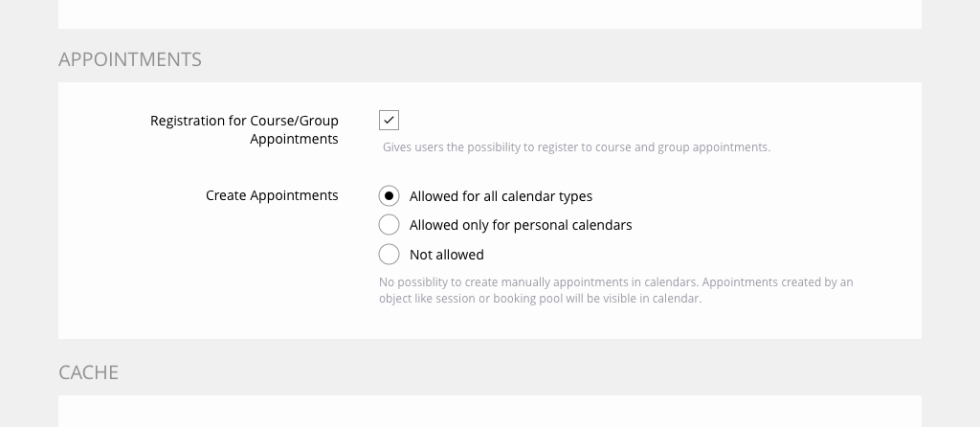Click the 'Allowed for all calendar types' label text
Viewport: 980px width, 427px height.
(501, 196)
